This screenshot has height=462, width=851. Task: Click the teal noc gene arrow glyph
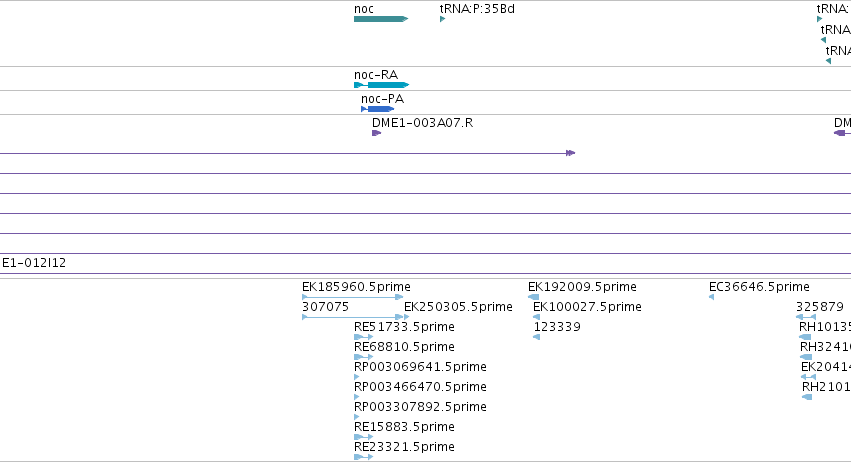tap(381, 19)
